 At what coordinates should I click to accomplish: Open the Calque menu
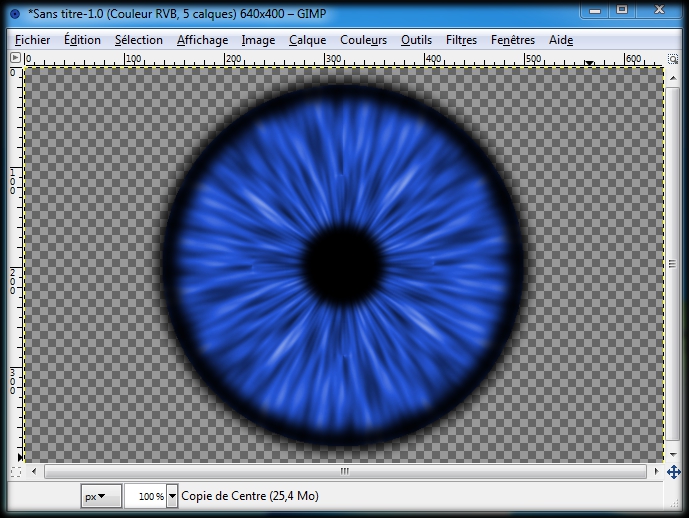[307, 40]
